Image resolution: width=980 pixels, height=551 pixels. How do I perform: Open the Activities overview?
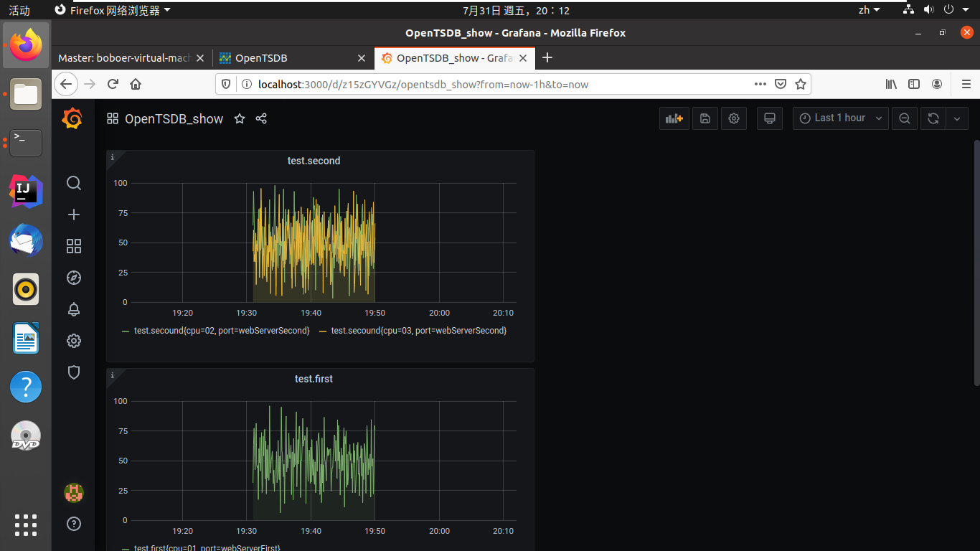coord(19,10)
